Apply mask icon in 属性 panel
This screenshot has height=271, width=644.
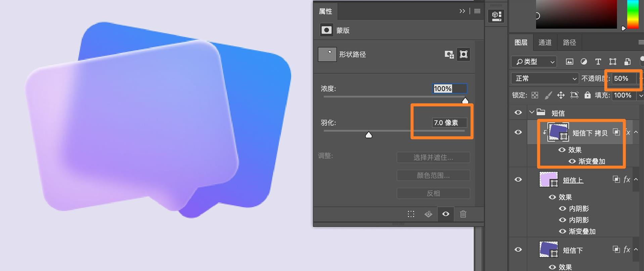coord(428,214)
